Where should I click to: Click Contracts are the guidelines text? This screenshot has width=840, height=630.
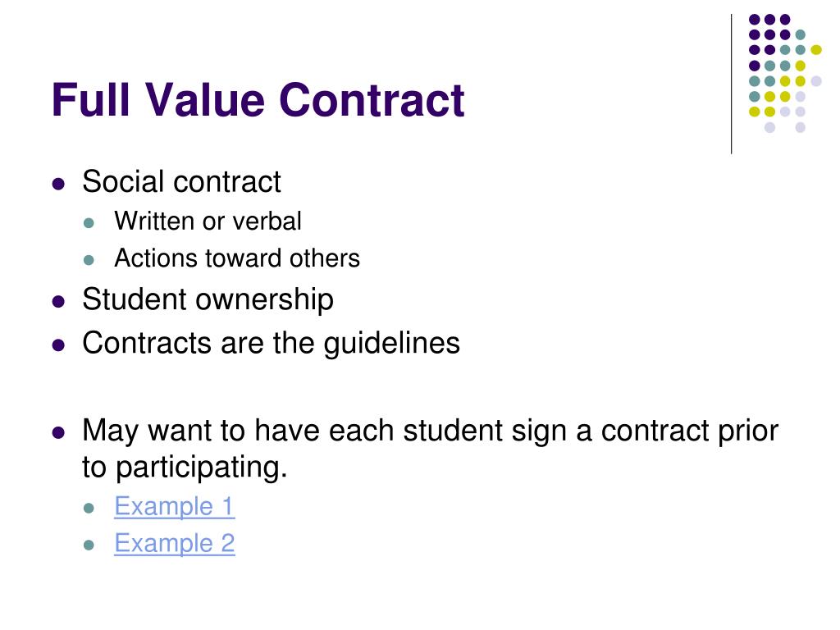coord(271,343)
